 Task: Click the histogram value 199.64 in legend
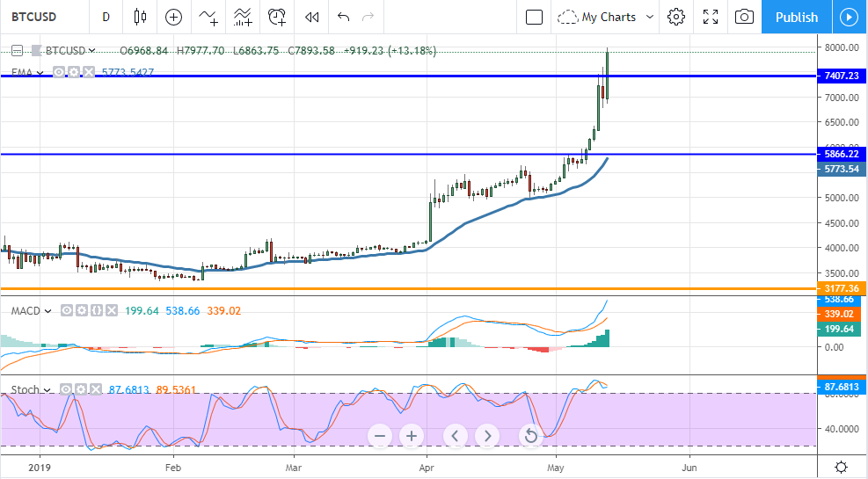[142, 311]
